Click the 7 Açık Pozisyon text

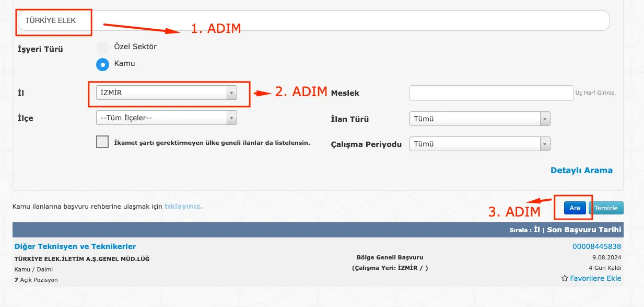(36, 280)
